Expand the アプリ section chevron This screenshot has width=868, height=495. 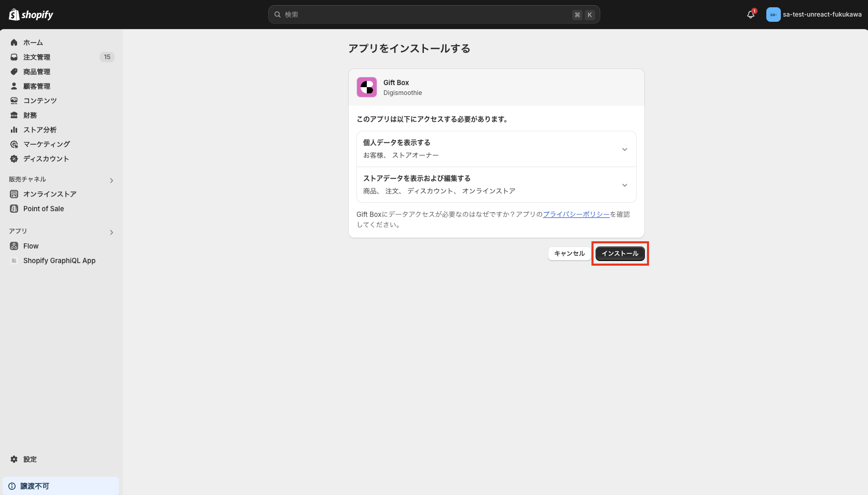(x=111, y=232)
